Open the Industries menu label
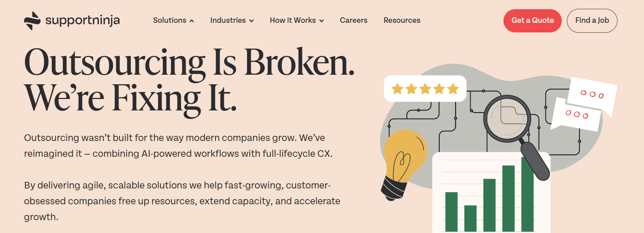 (x=228, y=20)
